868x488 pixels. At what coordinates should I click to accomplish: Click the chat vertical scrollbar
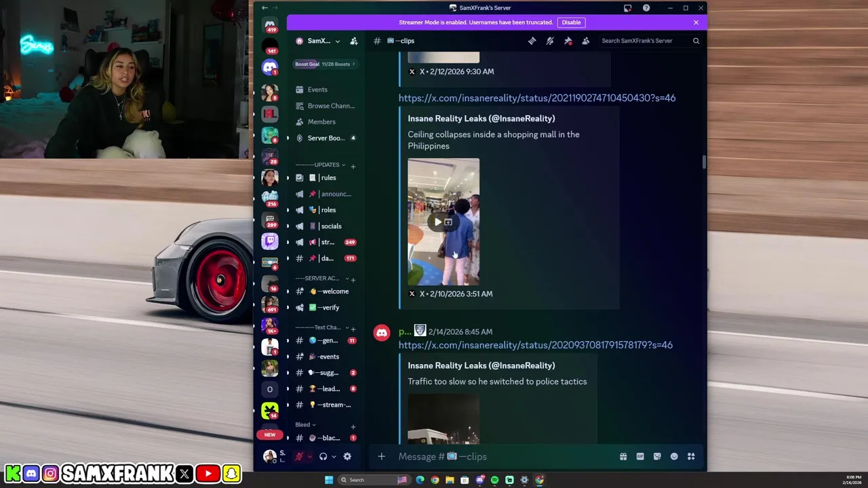(704, 163)
